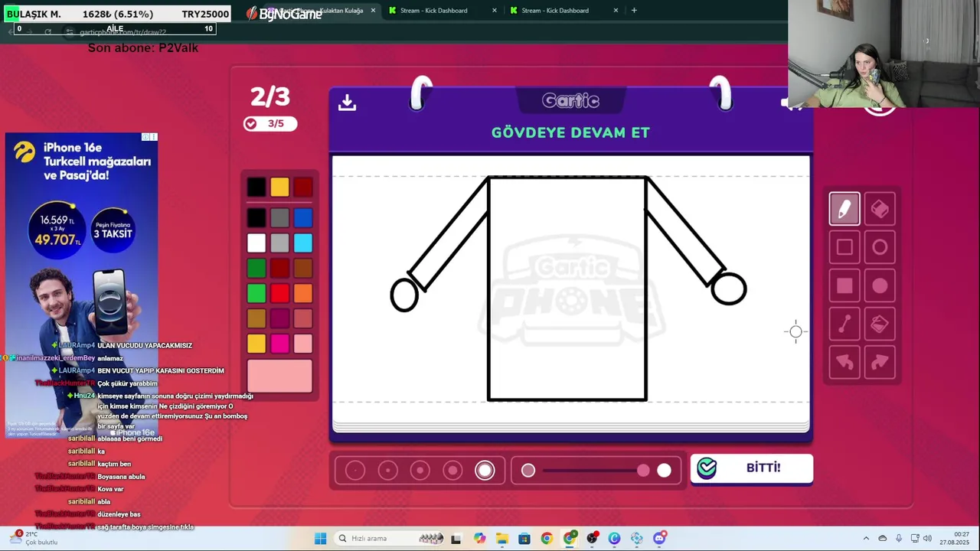The image size is (980, 551).
Task: Pick yellow from the recent colors row
Action: (x=280, y=187)
